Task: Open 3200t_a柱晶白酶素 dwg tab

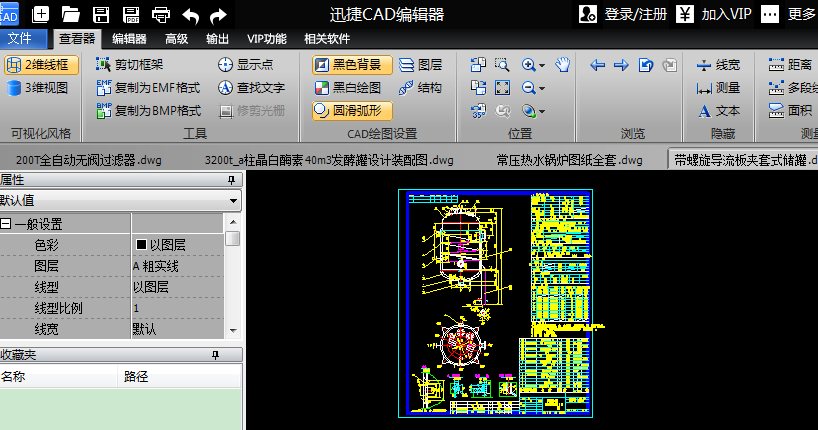Action: [x=329, y=160]
